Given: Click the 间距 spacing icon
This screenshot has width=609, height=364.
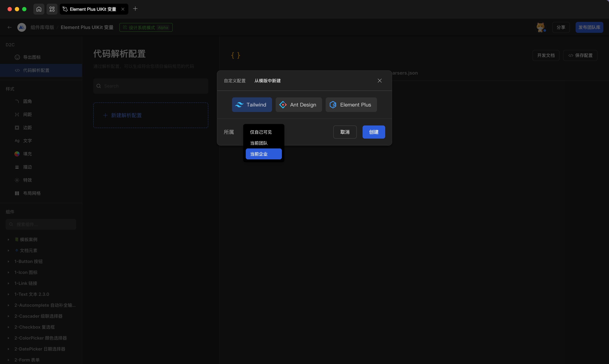Looking at the screenshot, I should coord(17,115).
